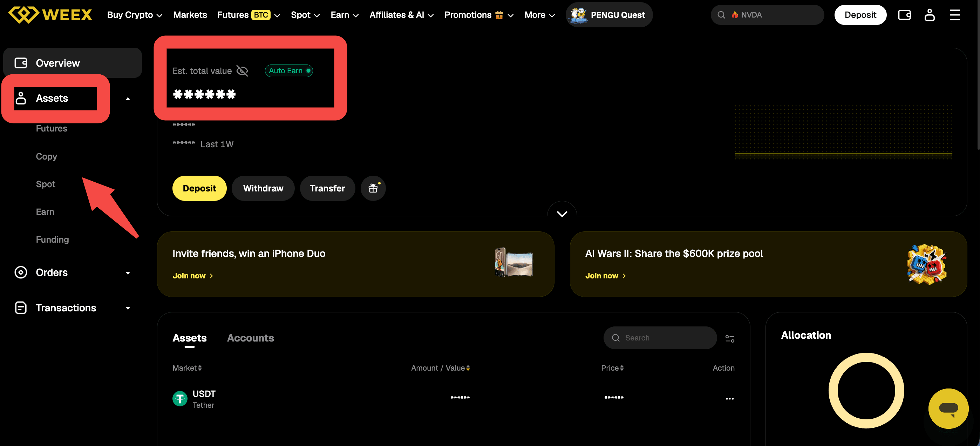Open the wallet icon in header
Screen dimensions: 980x446
point(904,15)
